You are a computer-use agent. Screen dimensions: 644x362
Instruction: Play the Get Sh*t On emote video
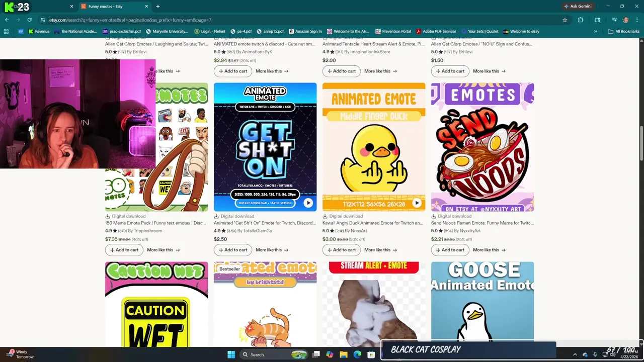click(x=308, y=203)
